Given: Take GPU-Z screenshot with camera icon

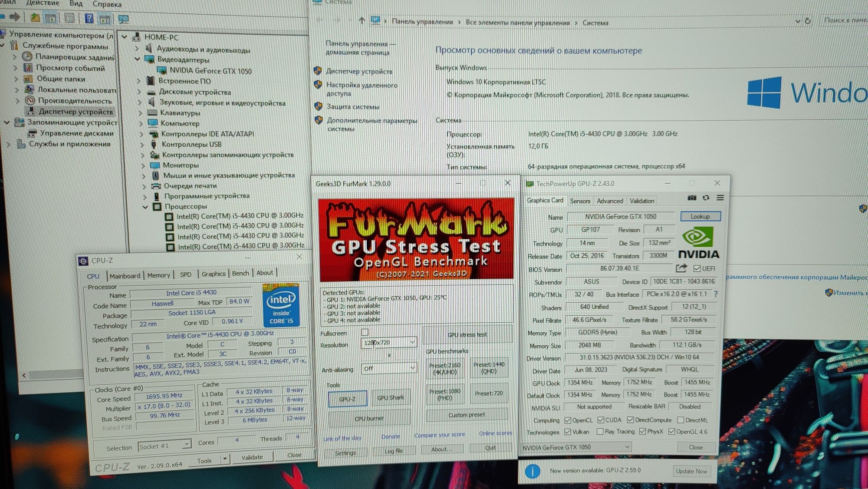Looking at the screenshot, I should pyautogui.click(x=692, y=198).
